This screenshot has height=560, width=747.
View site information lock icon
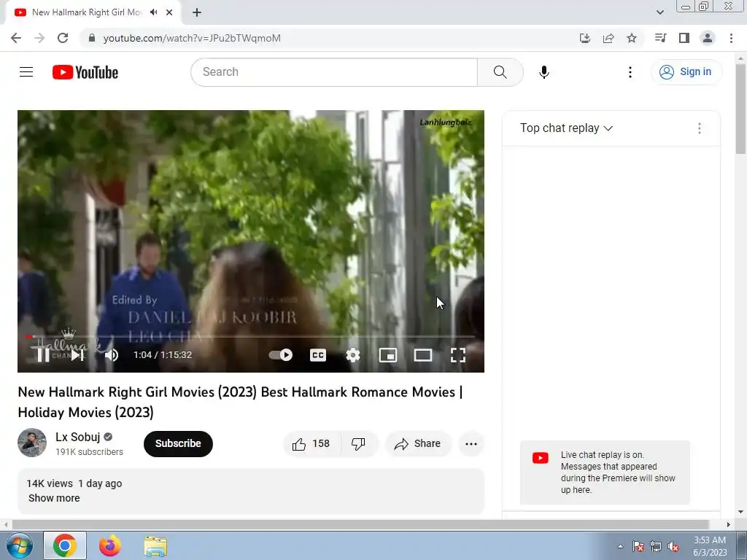coord(92,38)
